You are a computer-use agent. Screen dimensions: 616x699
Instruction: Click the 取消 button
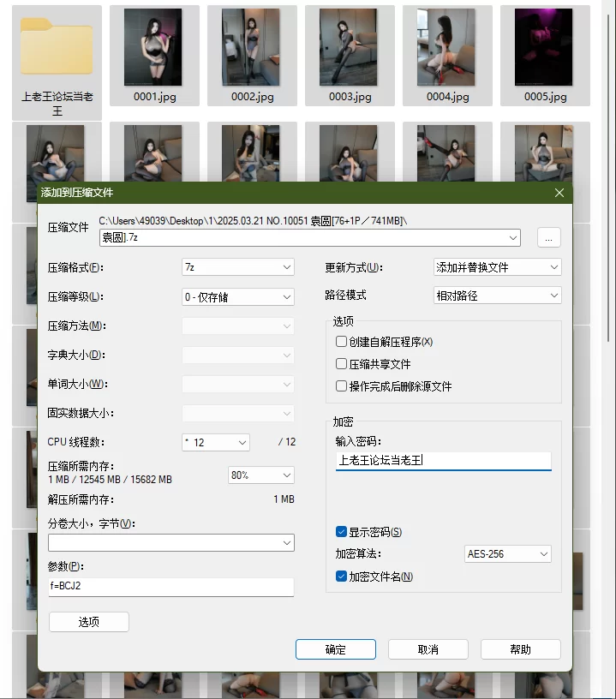coord(428,649)
